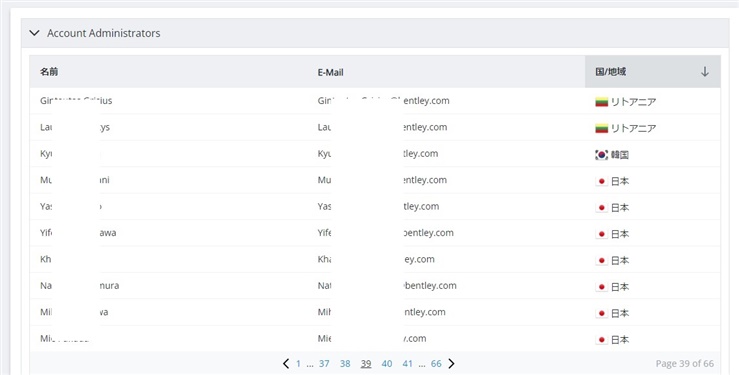
Task: Click the Lithuania flag in first row
Action: (601, 101)
